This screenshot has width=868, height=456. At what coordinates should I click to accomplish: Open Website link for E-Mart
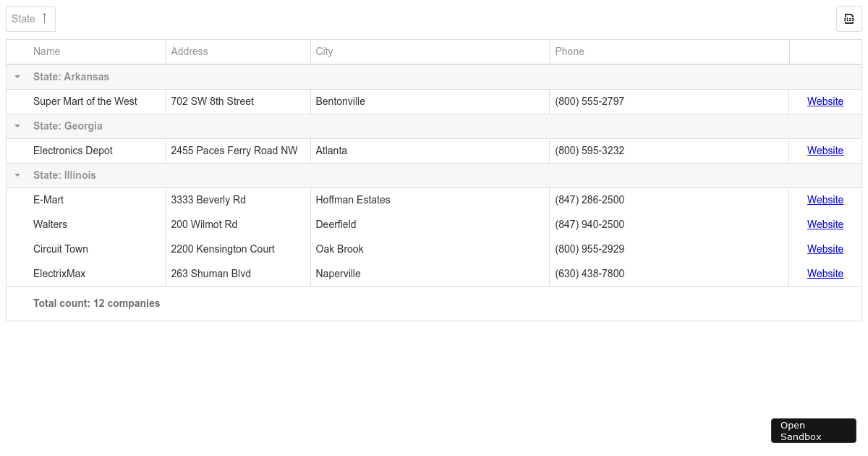(x=825, y=200)
